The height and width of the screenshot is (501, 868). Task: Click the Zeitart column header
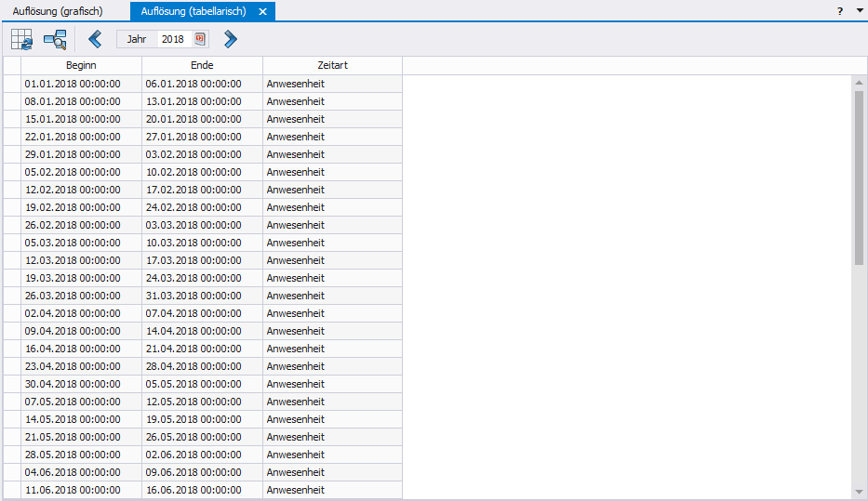[332, 66]
